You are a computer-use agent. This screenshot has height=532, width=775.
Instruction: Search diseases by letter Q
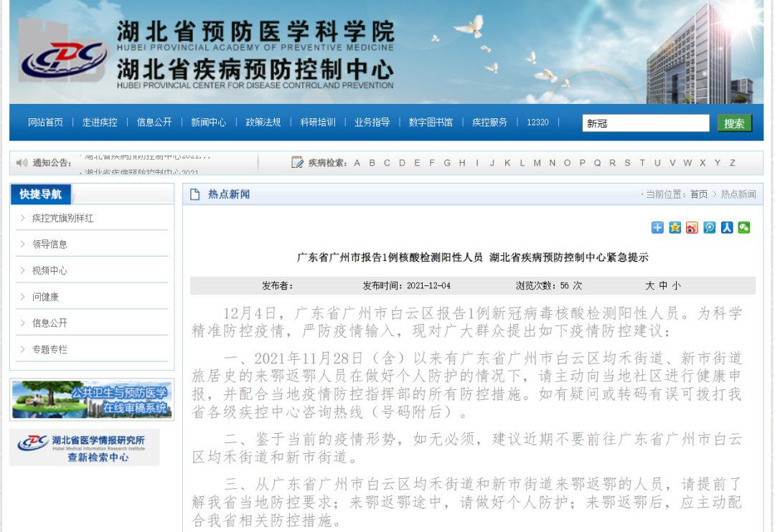tap(597, 163)
